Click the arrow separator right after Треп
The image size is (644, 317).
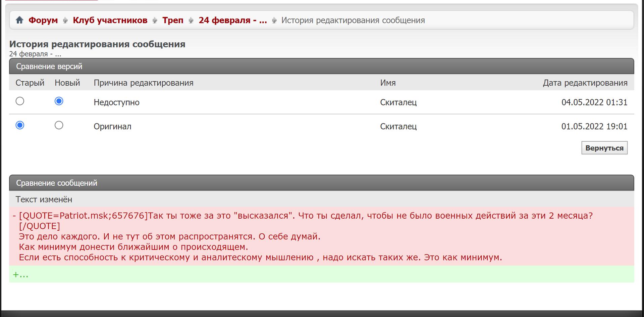coord(191,20)
